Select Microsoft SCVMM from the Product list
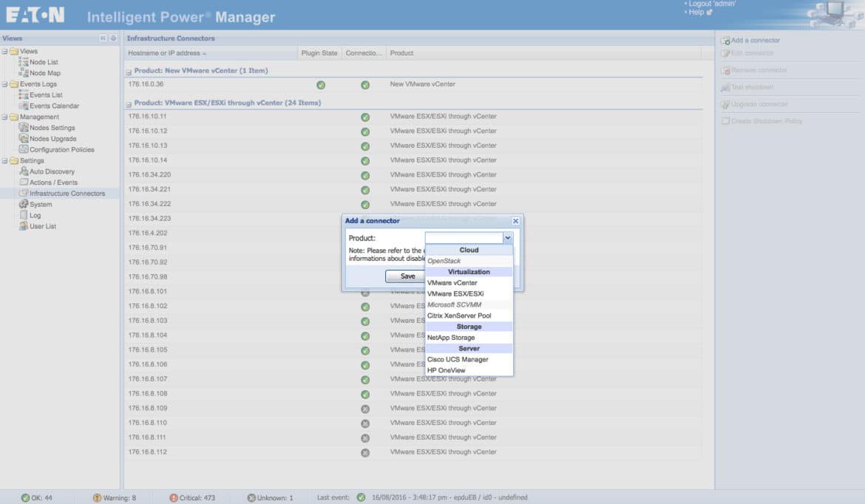 click(469, 304)
